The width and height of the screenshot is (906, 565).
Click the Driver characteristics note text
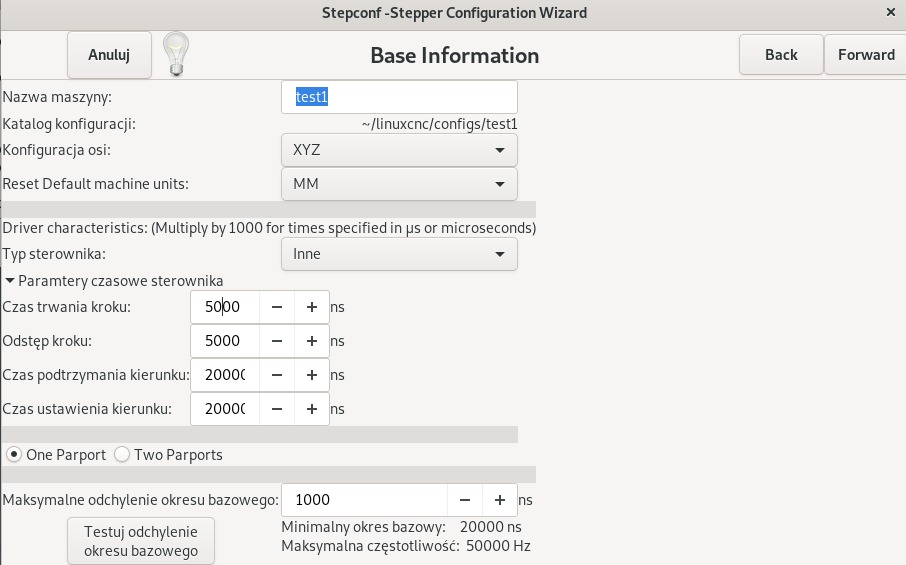point(269,228)
